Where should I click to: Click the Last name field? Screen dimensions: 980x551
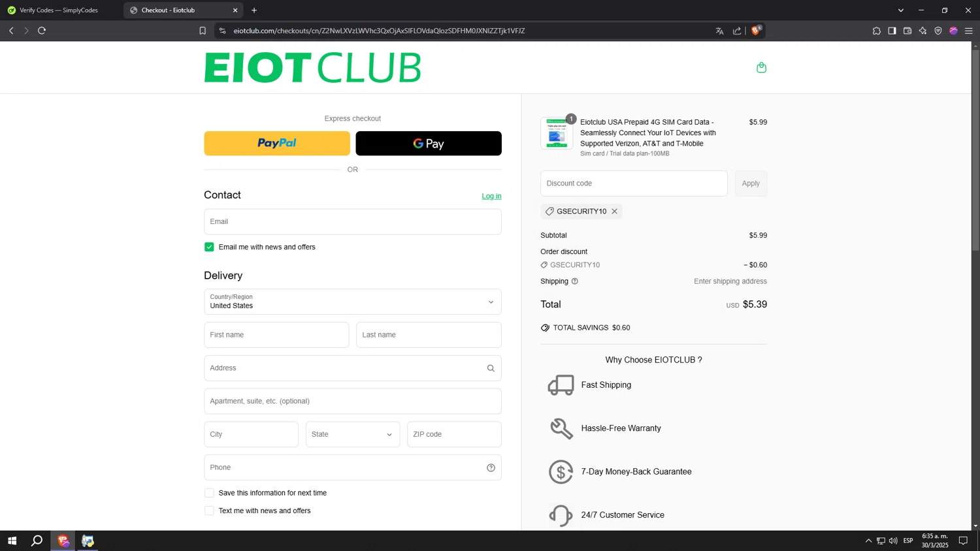pyautogui.click(x=429, y=335)
